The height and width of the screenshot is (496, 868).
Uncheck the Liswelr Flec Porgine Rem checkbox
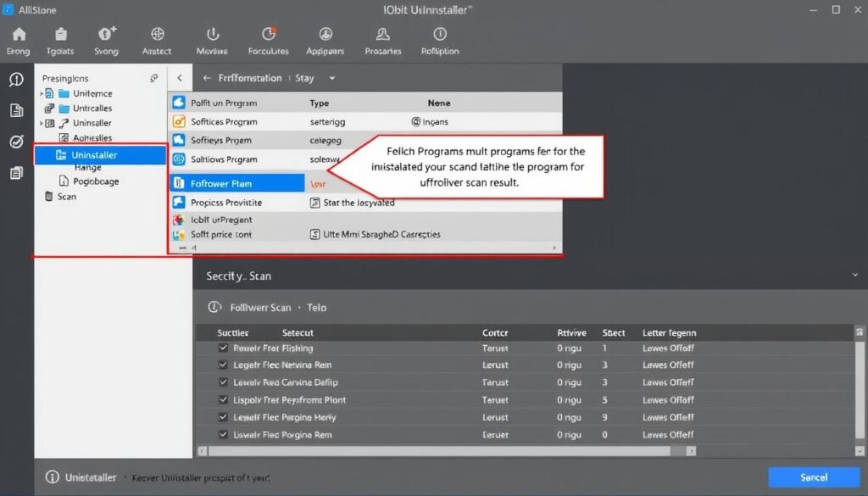(223, 435)
